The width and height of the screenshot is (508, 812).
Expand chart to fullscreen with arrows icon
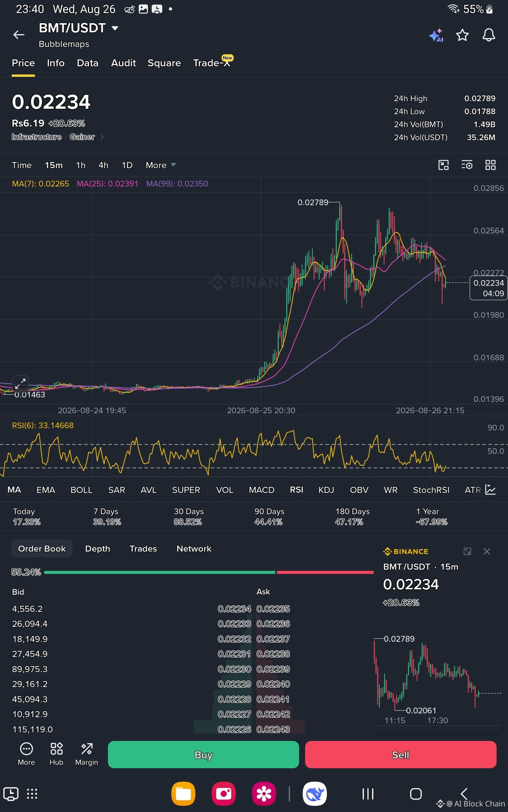point(21,383)
